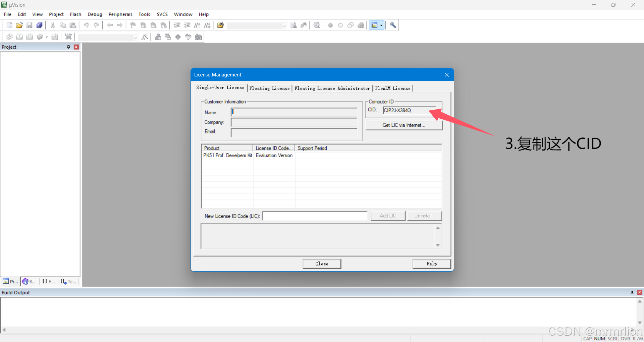Click the License ID Code column header

click(274, 148)
